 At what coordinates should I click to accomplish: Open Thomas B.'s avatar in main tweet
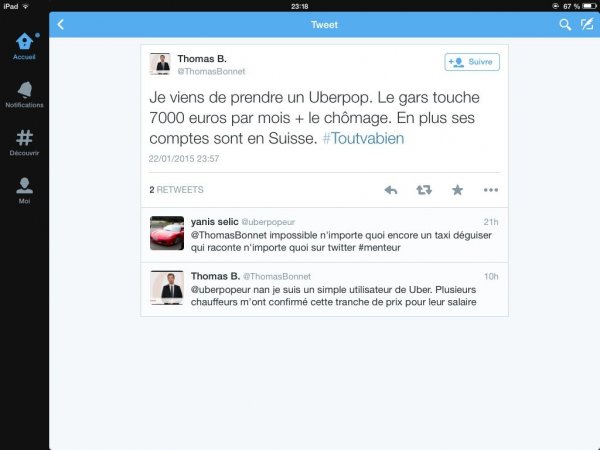coord(160,64)
